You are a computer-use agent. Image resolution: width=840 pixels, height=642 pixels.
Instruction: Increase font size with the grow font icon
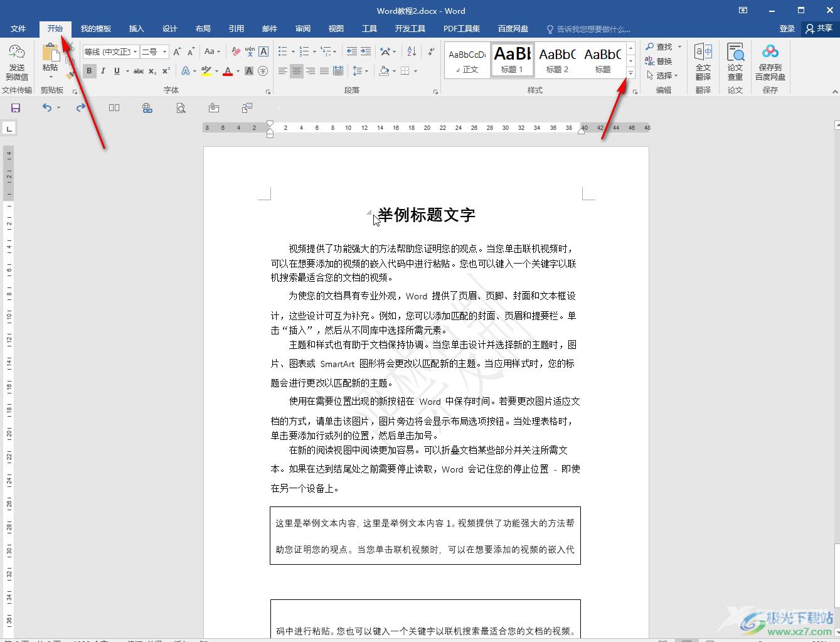tap(177, 51)
